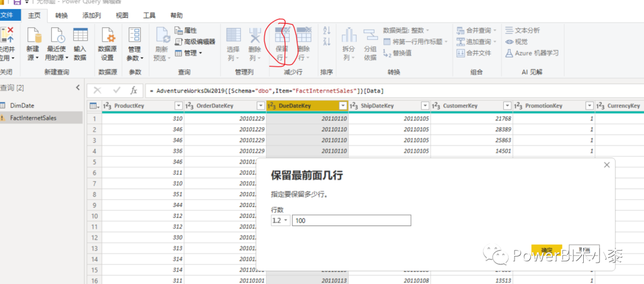The height and width of the screenshot is (284, 644).
Task: Open PromotionKey column filter dropdown
Action: tap(589, 106)
